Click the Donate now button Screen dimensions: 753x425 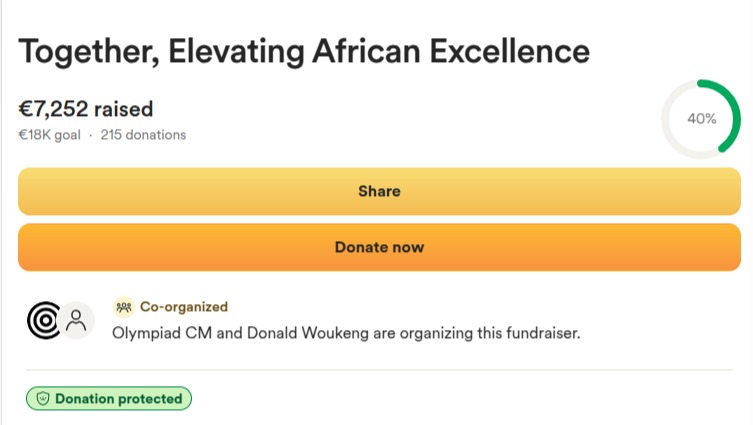point(379,247)
